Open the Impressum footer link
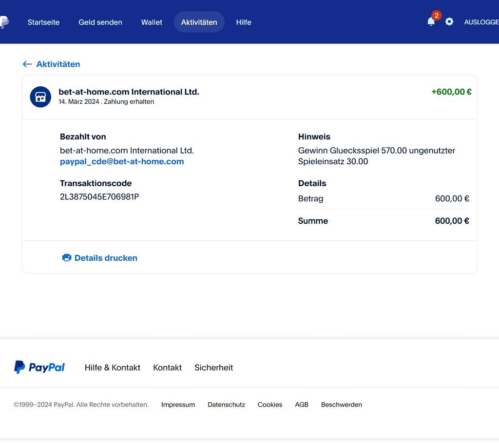Image resolution: width=499 pixels, height=448 pixels. 178,405
